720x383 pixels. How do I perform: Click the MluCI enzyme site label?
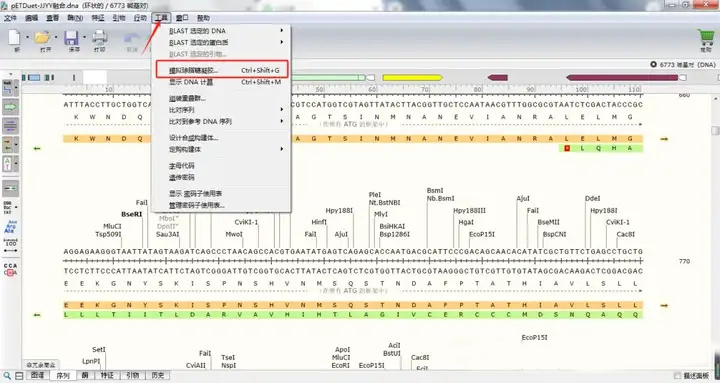(112, 226)
